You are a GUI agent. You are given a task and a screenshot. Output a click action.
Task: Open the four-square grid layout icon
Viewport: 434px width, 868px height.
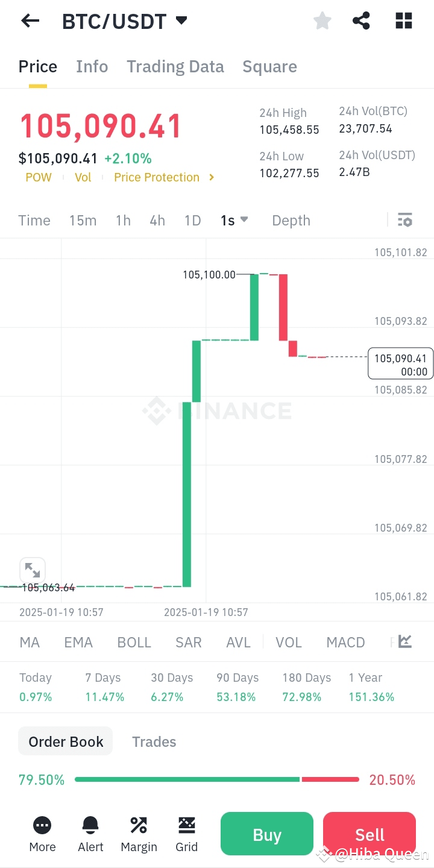point(403,21)
